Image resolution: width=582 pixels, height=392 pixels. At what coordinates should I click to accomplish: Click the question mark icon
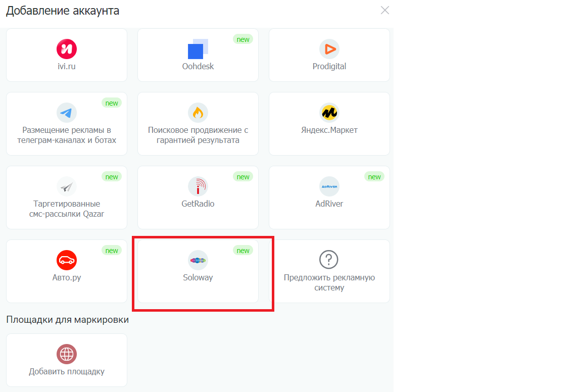click(x=329, y=260)
